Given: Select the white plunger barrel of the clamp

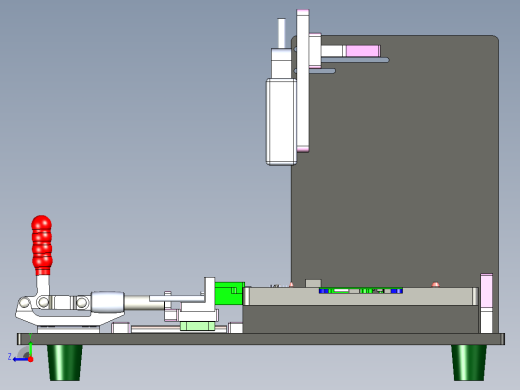Looking at the screenshot, I should click(x=107, y=302).
